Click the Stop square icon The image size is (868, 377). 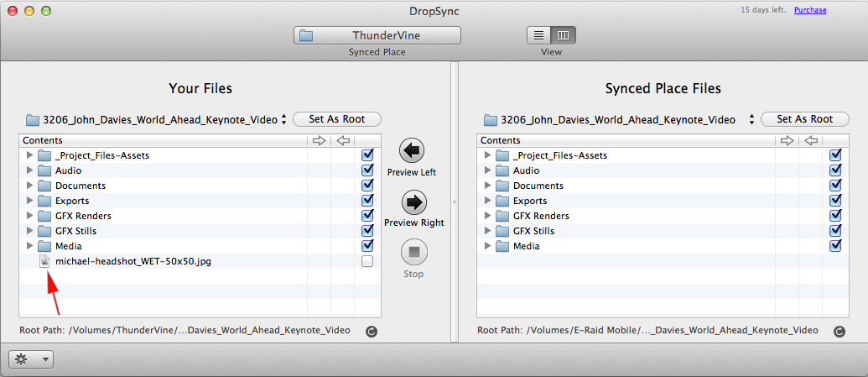coord(413,254)
